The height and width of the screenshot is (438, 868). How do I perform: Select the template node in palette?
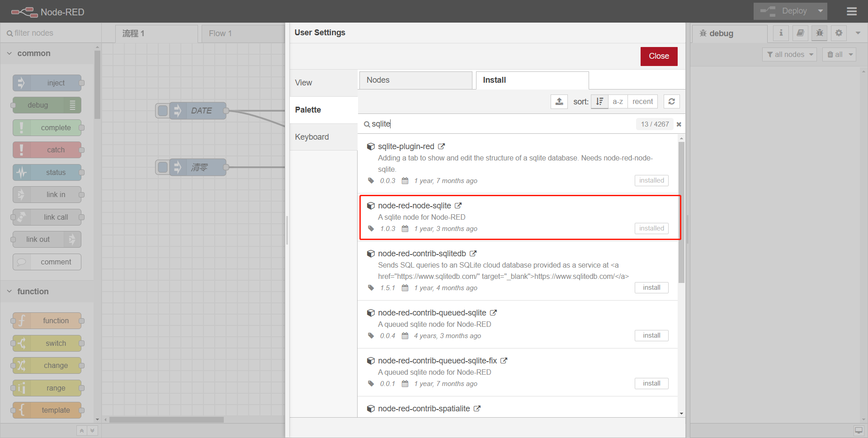point(47,410)
